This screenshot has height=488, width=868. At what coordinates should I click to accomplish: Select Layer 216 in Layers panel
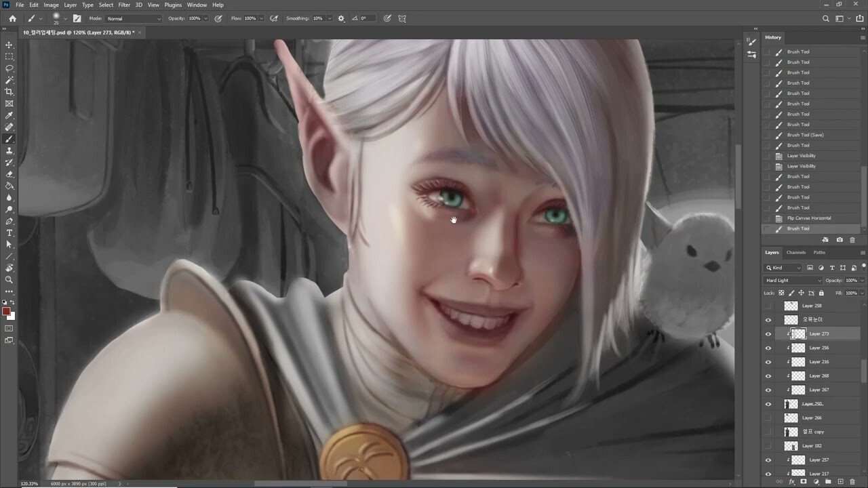click(x=819, y=362)
